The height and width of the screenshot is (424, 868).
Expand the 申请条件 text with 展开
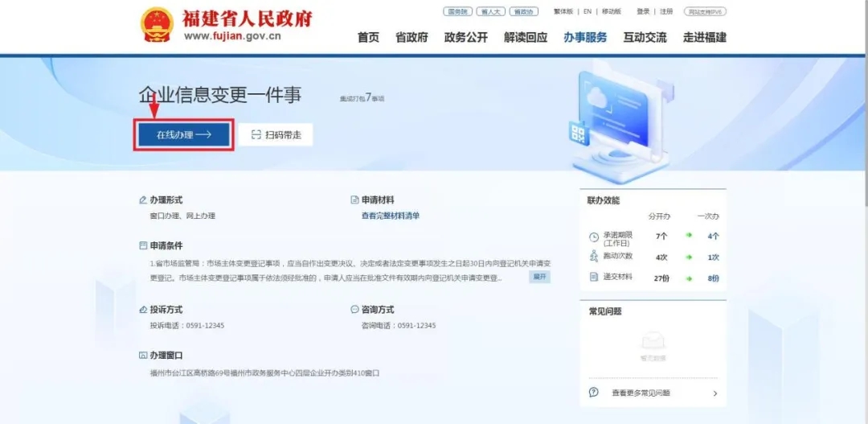[x=539, y=277]
